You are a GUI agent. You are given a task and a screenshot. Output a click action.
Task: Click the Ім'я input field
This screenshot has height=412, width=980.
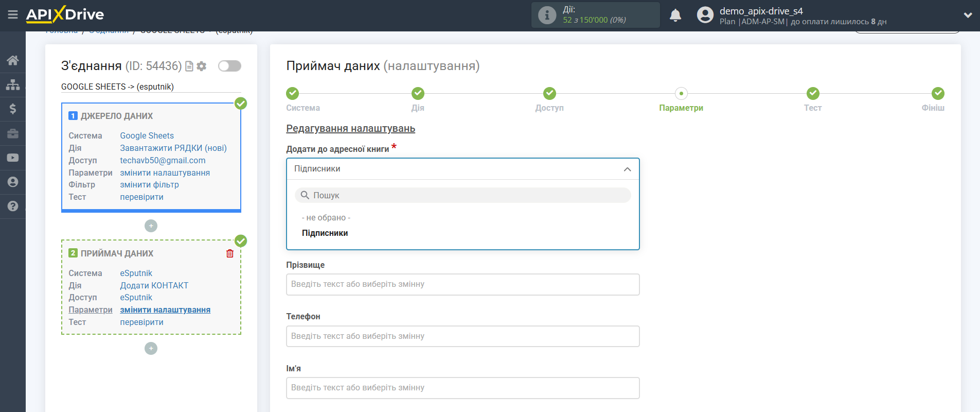click(462, 388)
